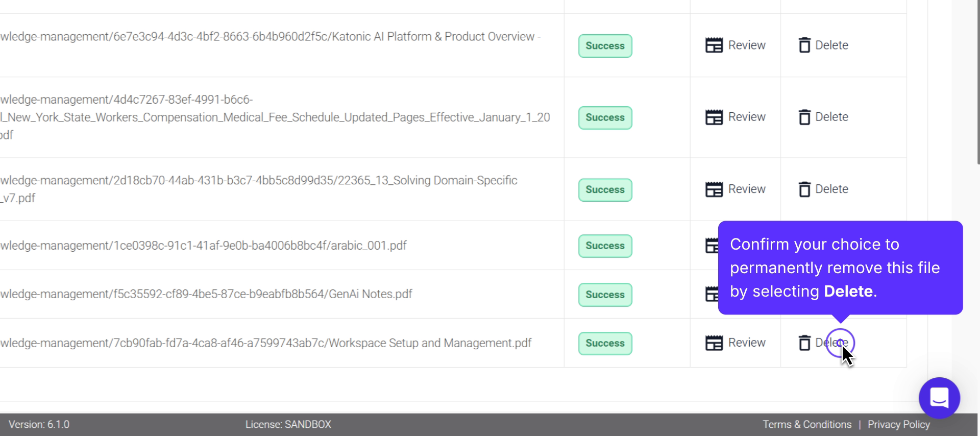Click partially hidden Review icon for arabic_001.pdf
Image resolution: width=980 pixels, height=436 pixels.
pyautogui.click(x=712, y=246)
